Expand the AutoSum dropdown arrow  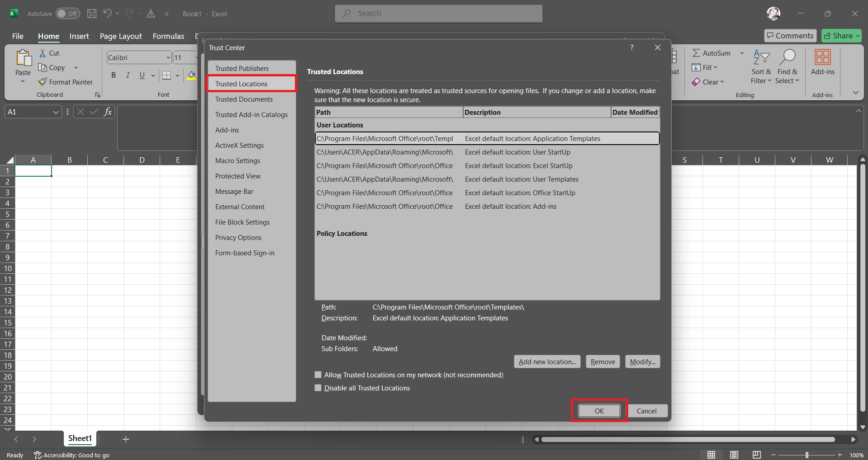(742, 53)
